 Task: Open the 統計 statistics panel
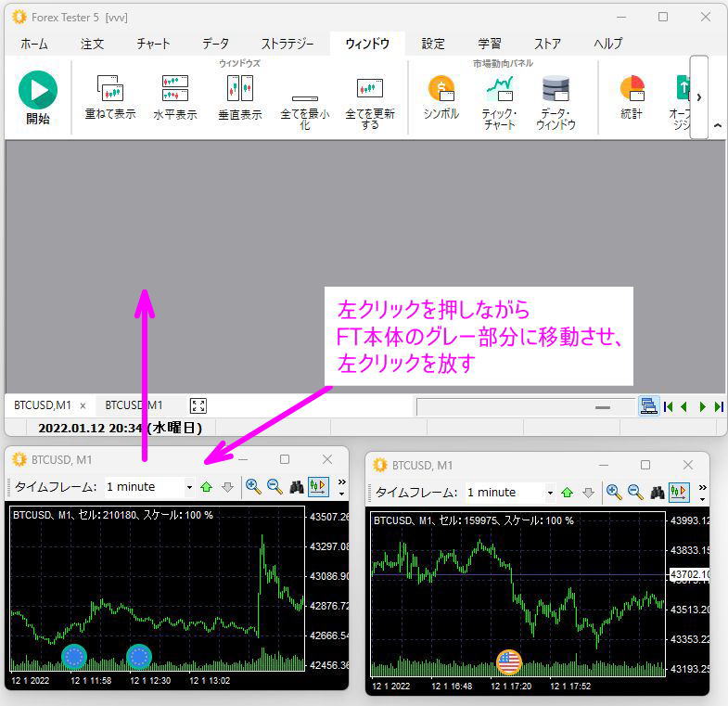632,88
